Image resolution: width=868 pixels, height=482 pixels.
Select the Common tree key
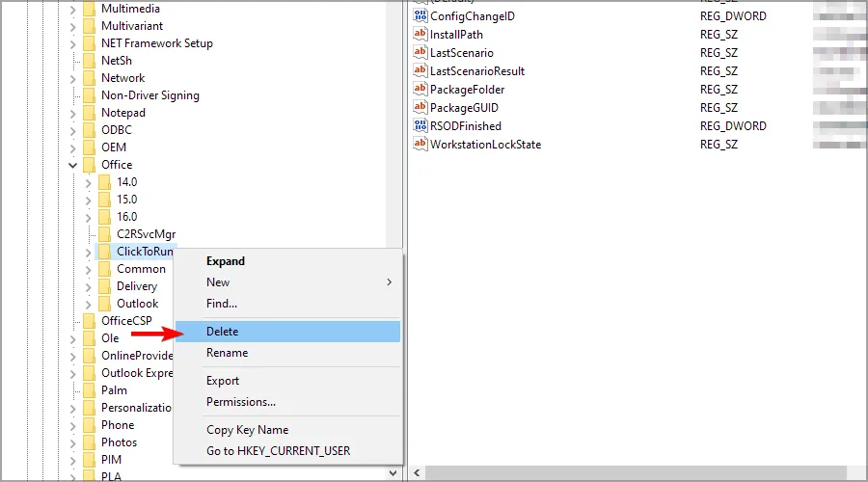tap(141, 269)
